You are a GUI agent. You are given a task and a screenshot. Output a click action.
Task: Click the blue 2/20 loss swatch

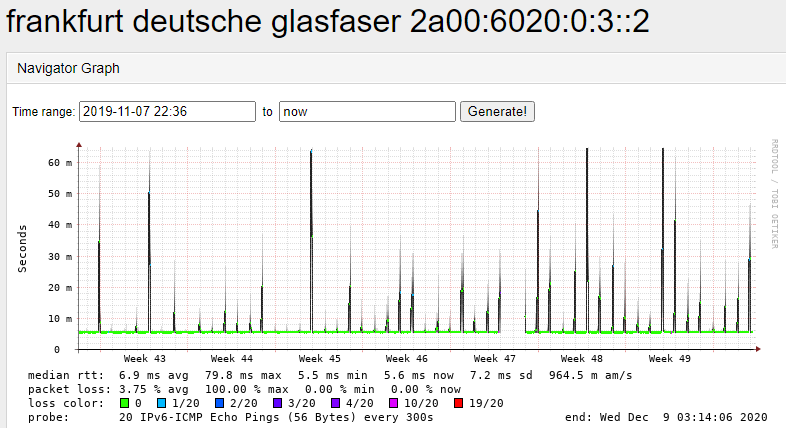(219, 403)
